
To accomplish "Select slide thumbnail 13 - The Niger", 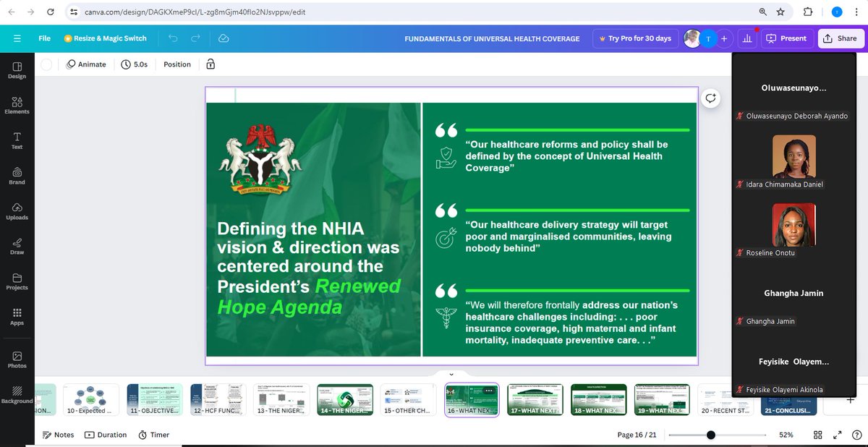I will pos(281,399).
